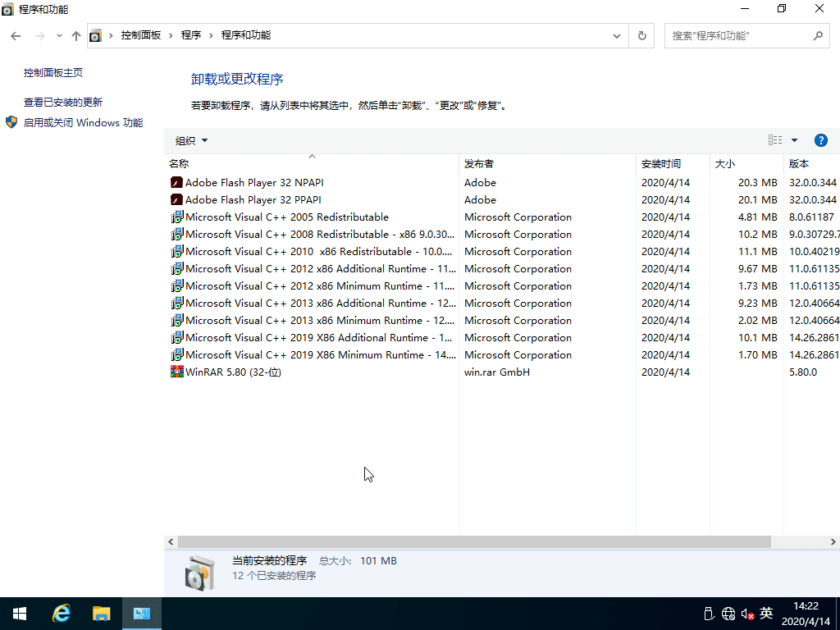Screen dimensions: 840x630
Task: Click the 当前安装的程序 details icon
Action: (200, 573)
